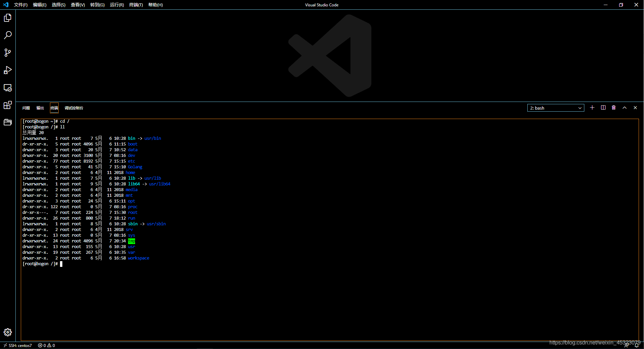This screenshot has height=349, width=644.
Task: Restore down the VS Code window
Action: tap(621, 5)
